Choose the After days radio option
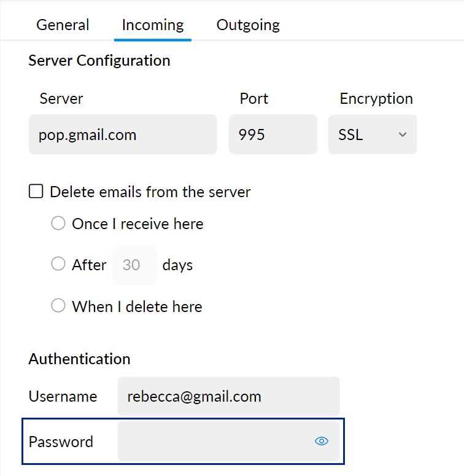 (58, 265)
